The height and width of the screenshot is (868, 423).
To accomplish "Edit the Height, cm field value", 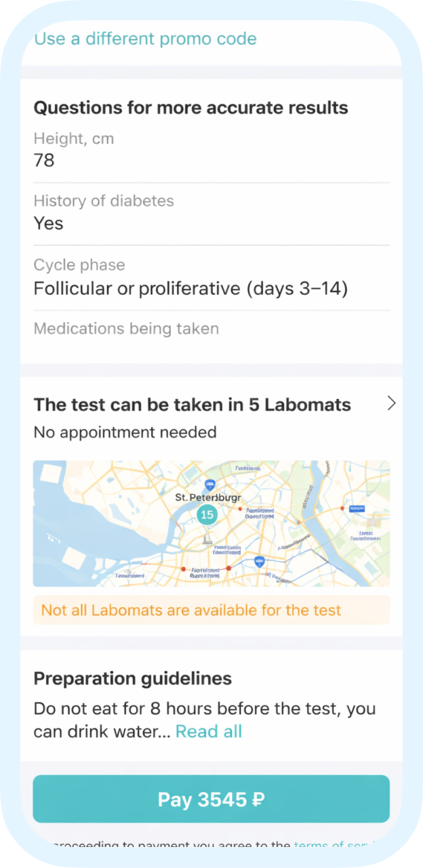I will tap(211, 160).
